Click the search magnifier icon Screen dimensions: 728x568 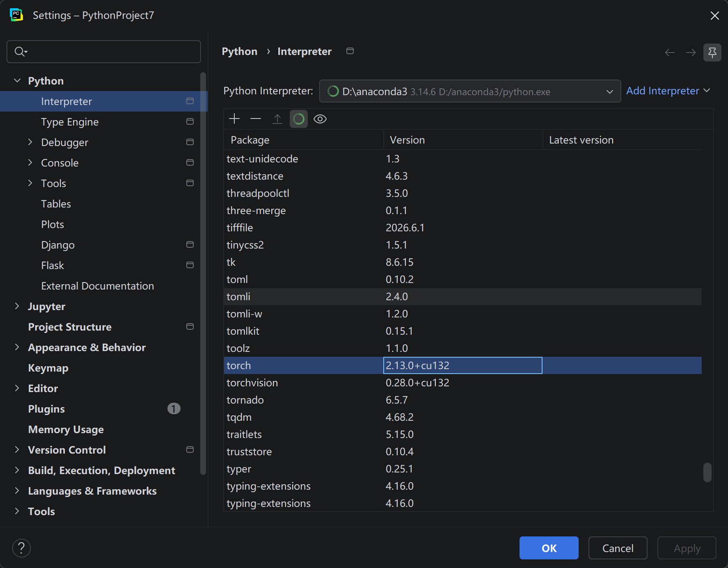(x=21, y=52)
